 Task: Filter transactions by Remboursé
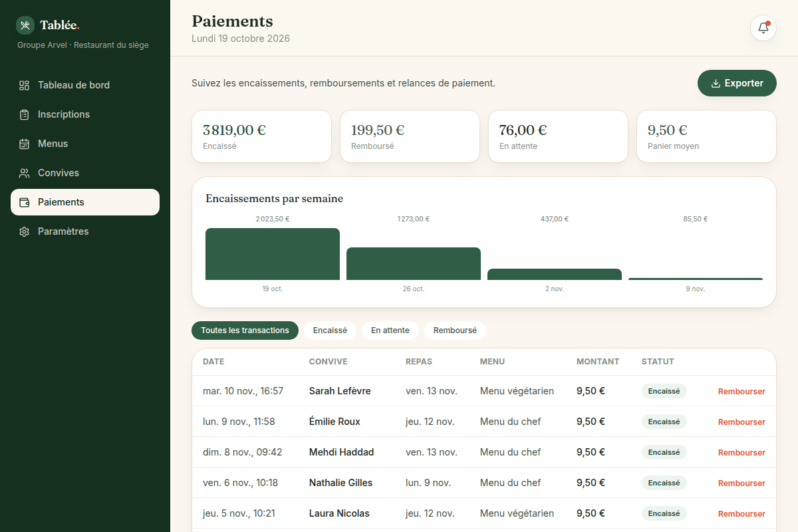click(455, 331)
